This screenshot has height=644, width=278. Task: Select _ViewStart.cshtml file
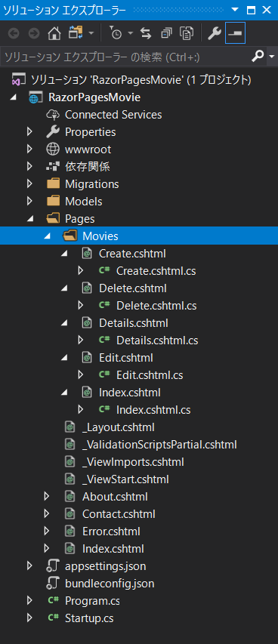click(125, 479)
